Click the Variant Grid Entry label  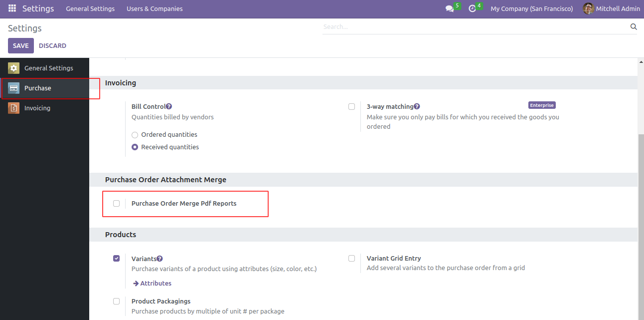[x=394, y=258]
